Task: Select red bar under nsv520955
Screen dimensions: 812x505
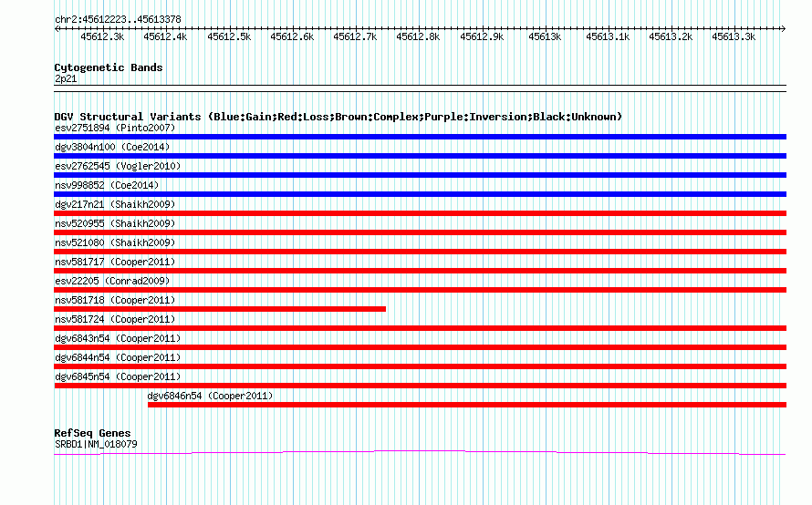Action: [420, 232]
